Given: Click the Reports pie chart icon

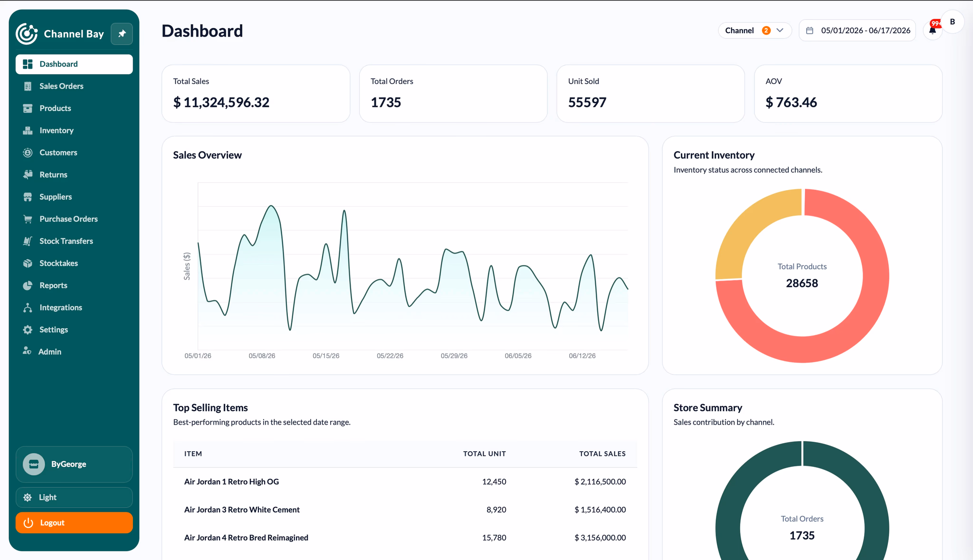Looking at the screenshot, I should click(28, 285).
